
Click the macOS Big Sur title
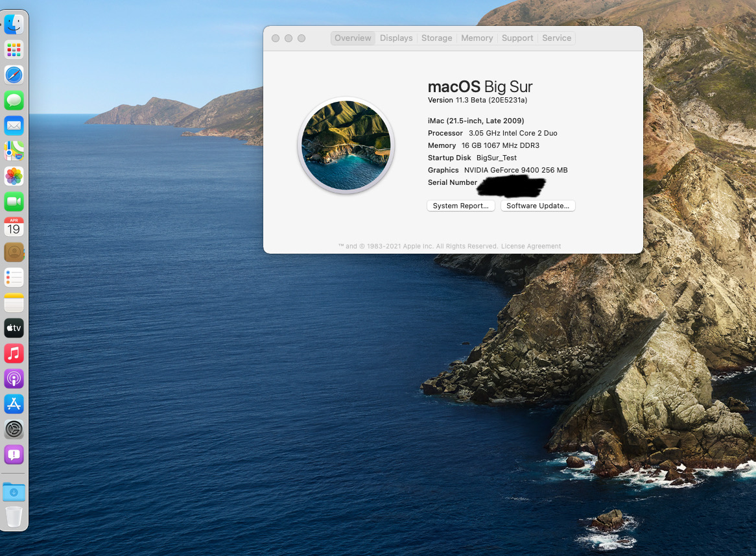(480, 87)
